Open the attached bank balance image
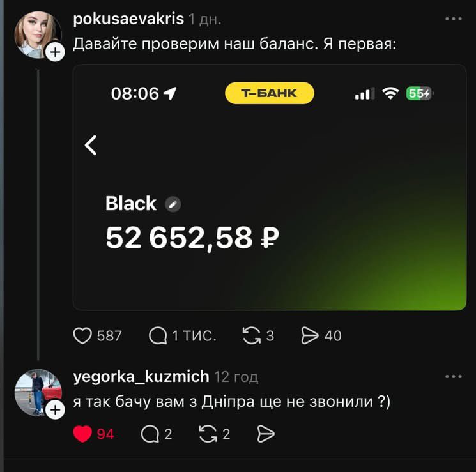476x472 pixels. pyautogui.click(x=270, y=187)
